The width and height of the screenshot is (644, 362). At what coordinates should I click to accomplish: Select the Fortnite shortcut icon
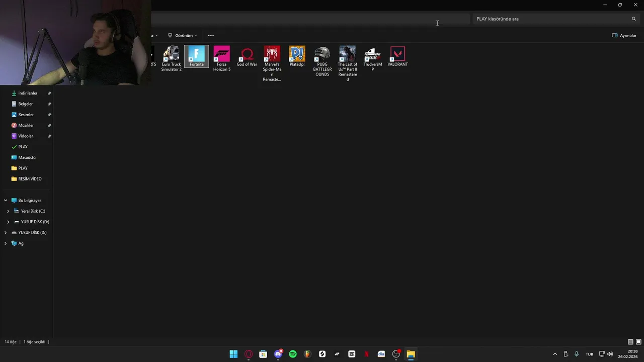(196, 56)
